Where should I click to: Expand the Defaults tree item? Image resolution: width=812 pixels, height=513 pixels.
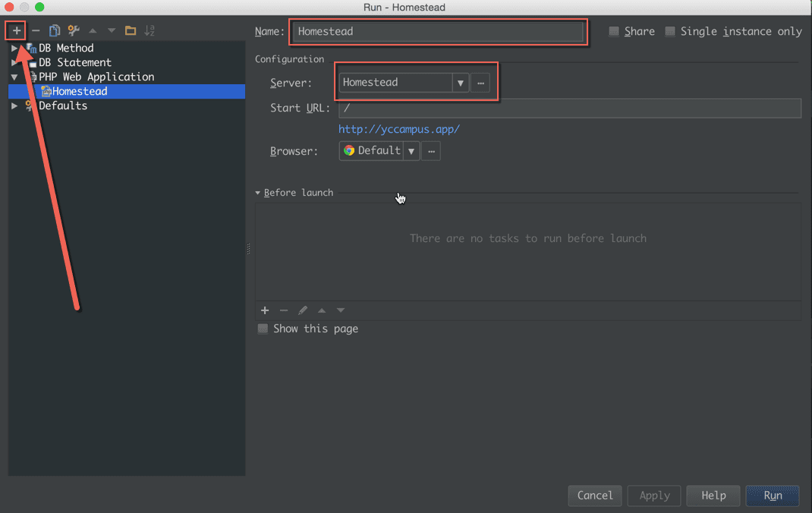[x=14, y=105]
